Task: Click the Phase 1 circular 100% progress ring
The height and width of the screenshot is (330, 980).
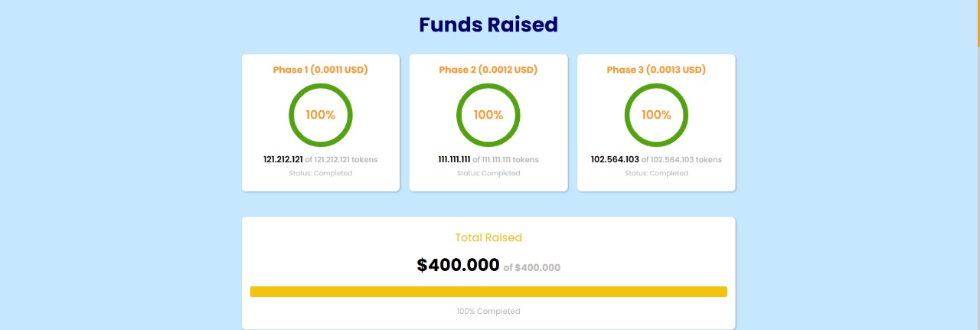Action: pos(320,115)
